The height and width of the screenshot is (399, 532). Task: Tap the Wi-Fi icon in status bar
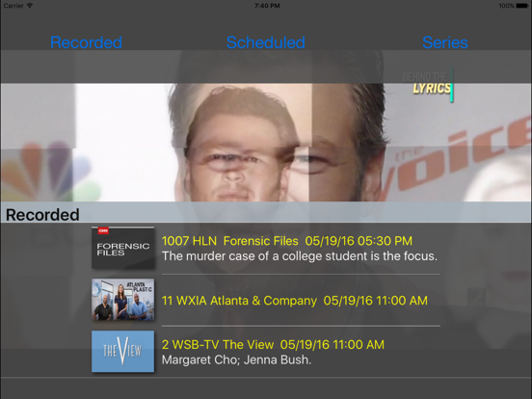pyautogui.click(x=30, y=6)
